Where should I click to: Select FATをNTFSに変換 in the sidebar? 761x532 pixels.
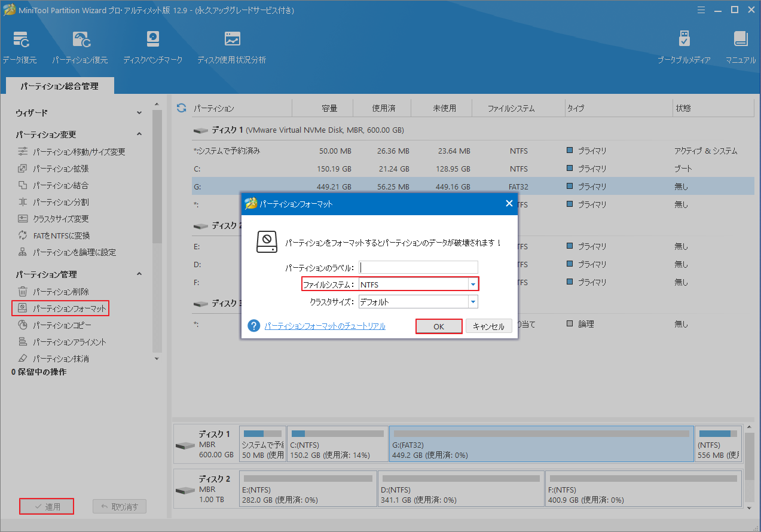coord(54,236)
